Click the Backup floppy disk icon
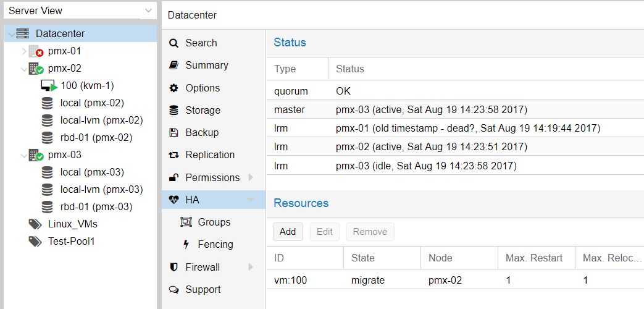Screen dimensions: 644x309 pyautogui.click(x=174, y=133)
